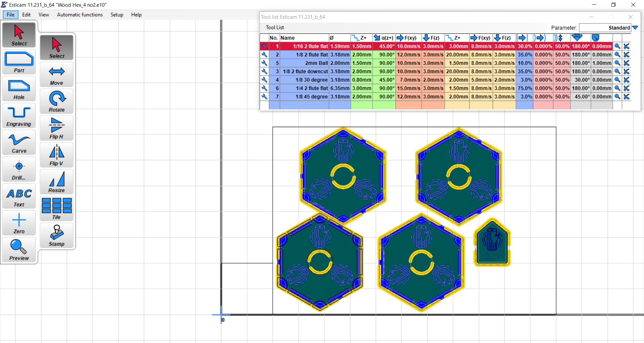Open the Help menu
644x343 pixels.
coord(136,15)
